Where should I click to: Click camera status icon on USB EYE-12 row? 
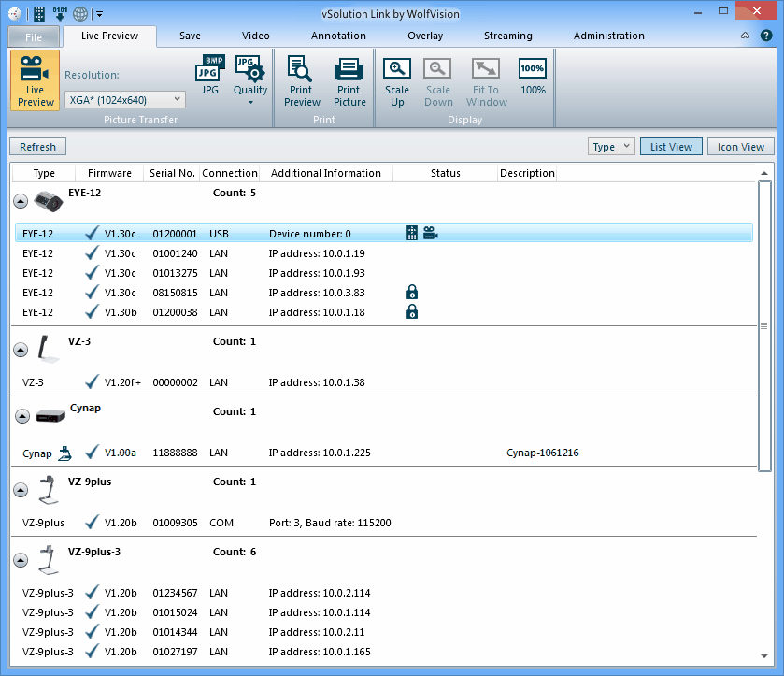coord(430,233)
